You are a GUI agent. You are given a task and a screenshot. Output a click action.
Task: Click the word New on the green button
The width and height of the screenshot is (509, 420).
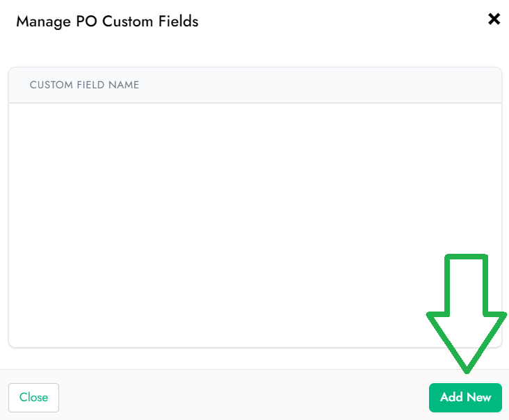click(479, 397)
